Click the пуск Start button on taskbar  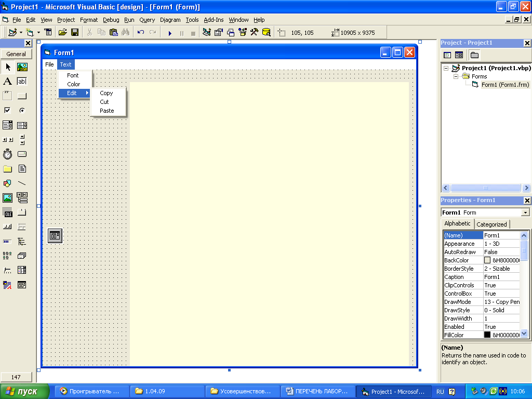point(25,392)
